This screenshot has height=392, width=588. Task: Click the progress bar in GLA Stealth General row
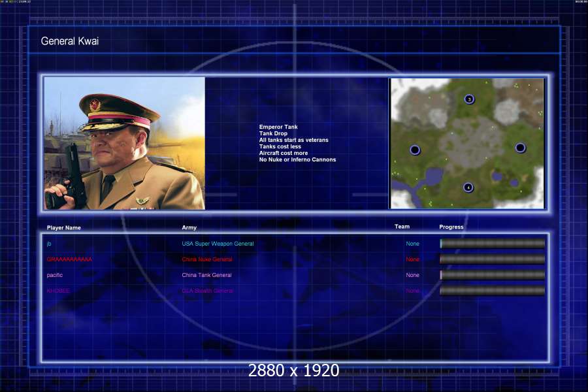click(493, 291)
